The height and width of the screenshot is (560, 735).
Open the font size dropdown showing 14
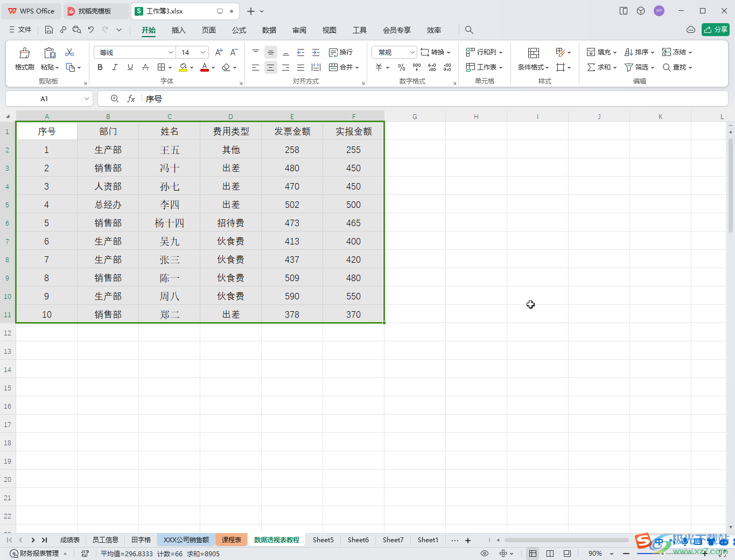[203, 52]
